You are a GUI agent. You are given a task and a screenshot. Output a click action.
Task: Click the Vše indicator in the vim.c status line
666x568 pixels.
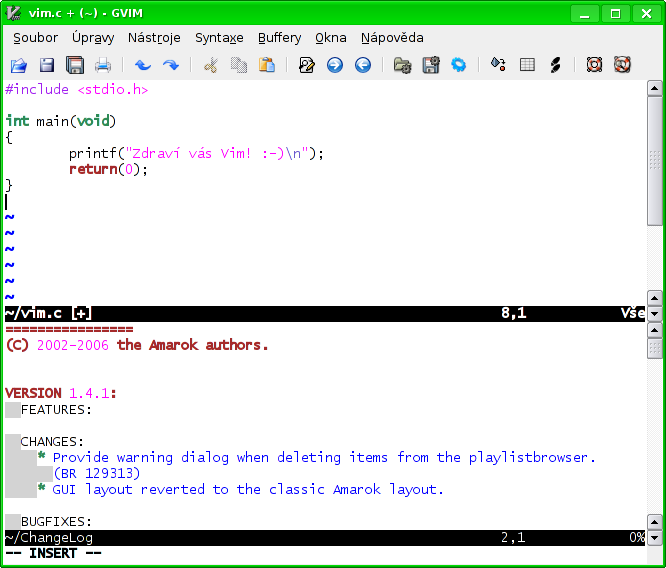tap(633, 314)
